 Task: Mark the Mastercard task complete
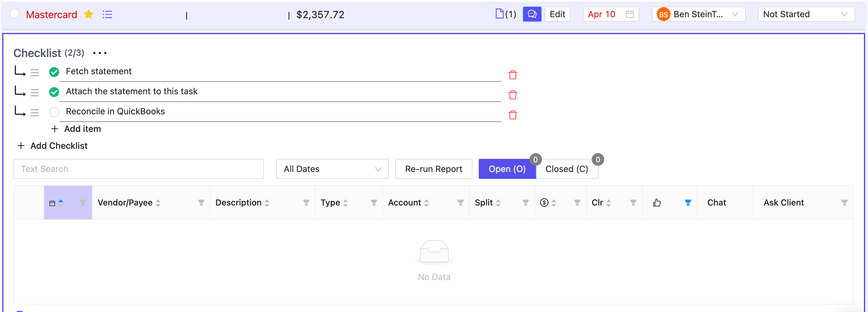pos(15,14)
